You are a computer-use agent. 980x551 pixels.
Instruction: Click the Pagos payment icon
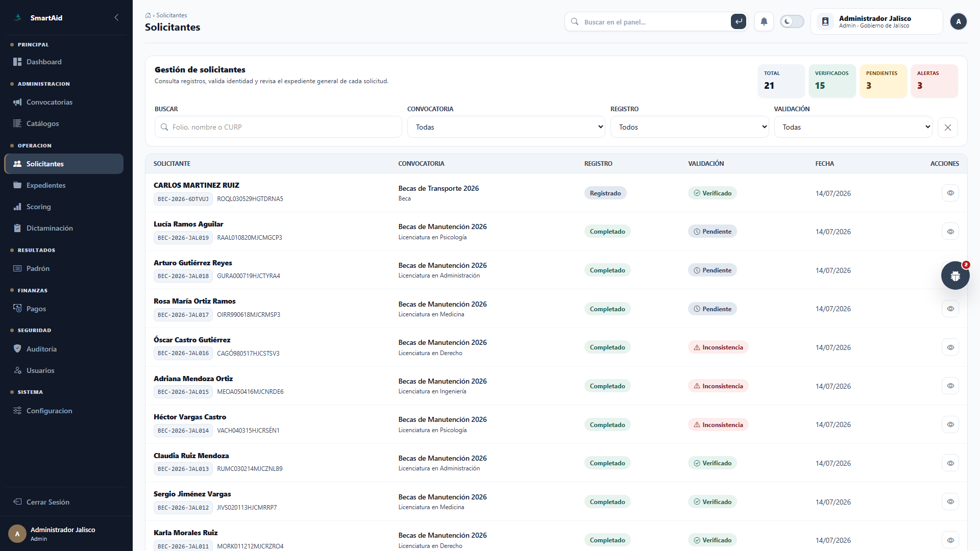coord(17,309)
